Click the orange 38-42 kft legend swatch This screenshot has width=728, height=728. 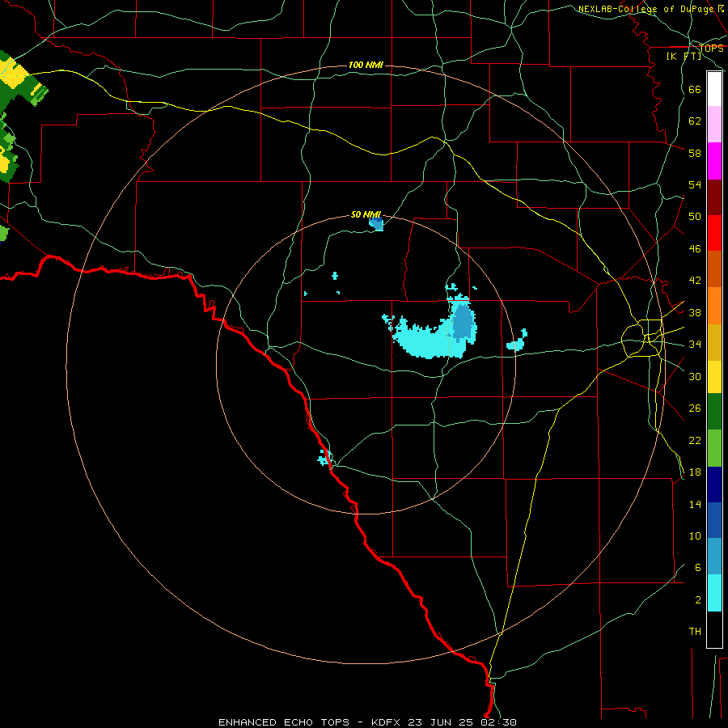click(x=714, y=306)
